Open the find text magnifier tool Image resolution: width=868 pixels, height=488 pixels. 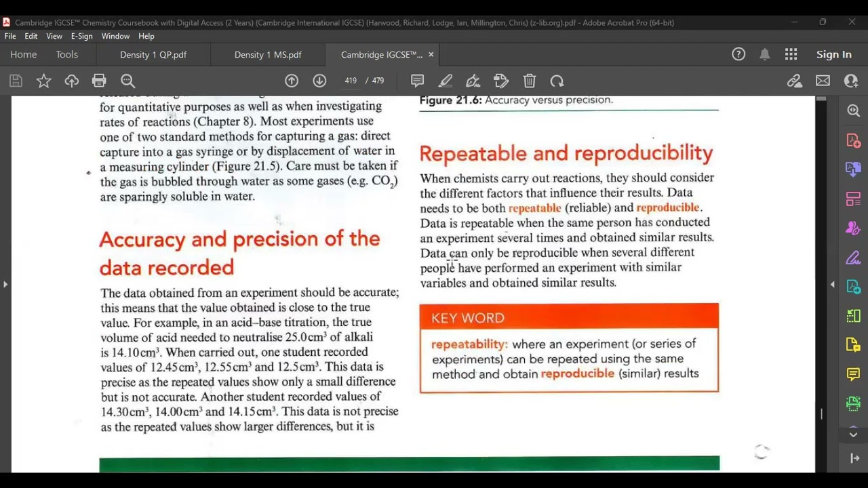[x=127, y=81]
